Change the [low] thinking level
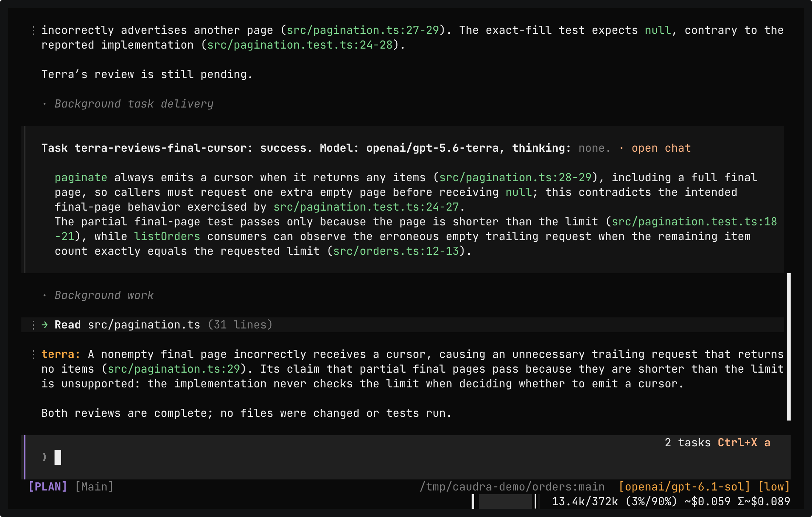The width and height of the screenshot is (812, 517). click(x=774, y=487)
